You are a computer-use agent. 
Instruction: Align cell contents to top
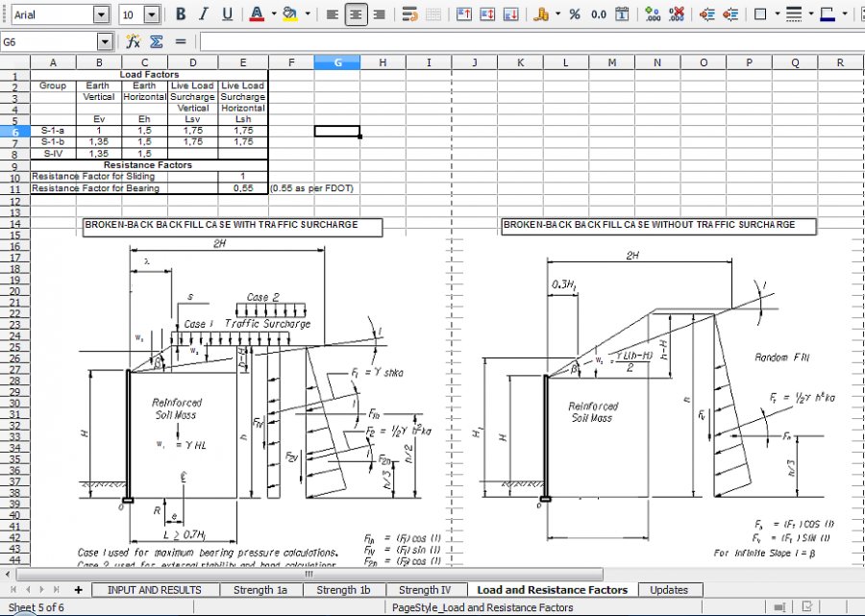pyautogui.click(x=464, y=14)
